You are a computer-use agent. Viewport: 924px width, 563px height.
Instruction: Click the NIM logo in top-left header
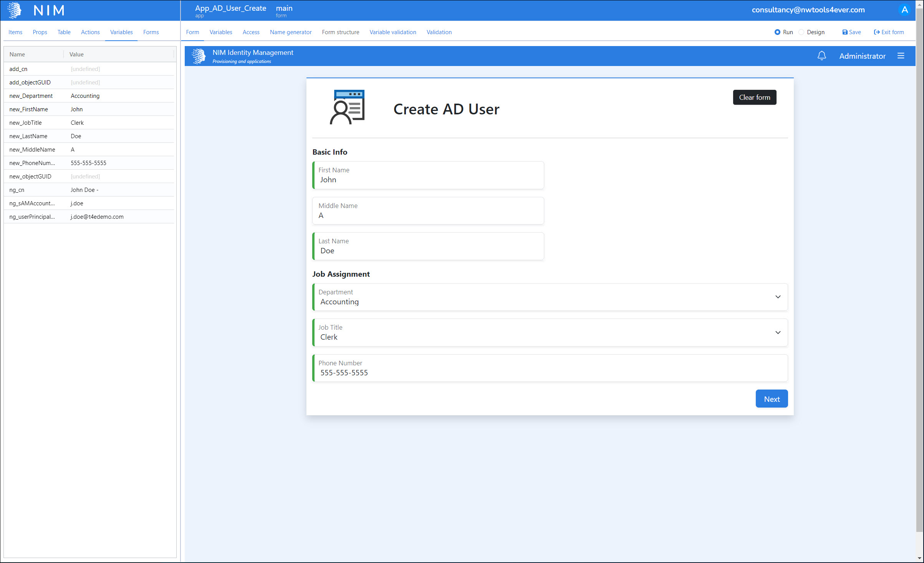click(x=15, y=10)
